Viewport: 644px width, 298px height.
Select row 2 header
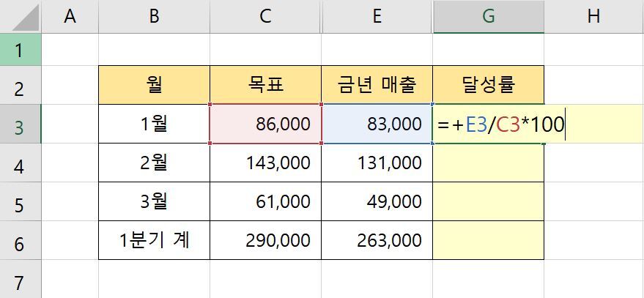[x=21, y=85]
